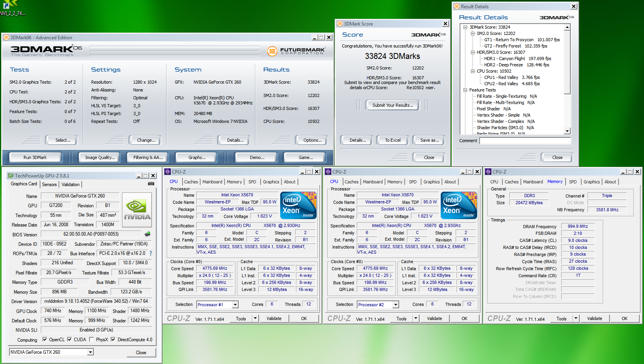Image resolution: width=644 pixels, height=364 pixels.
Task: Click OK in Memory CPU-Z window
Action: [624, 318]
